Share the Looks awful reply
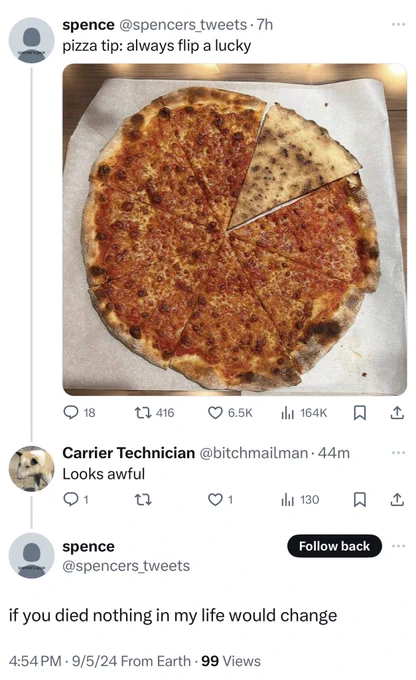416x680 pixels. [397, 500]
